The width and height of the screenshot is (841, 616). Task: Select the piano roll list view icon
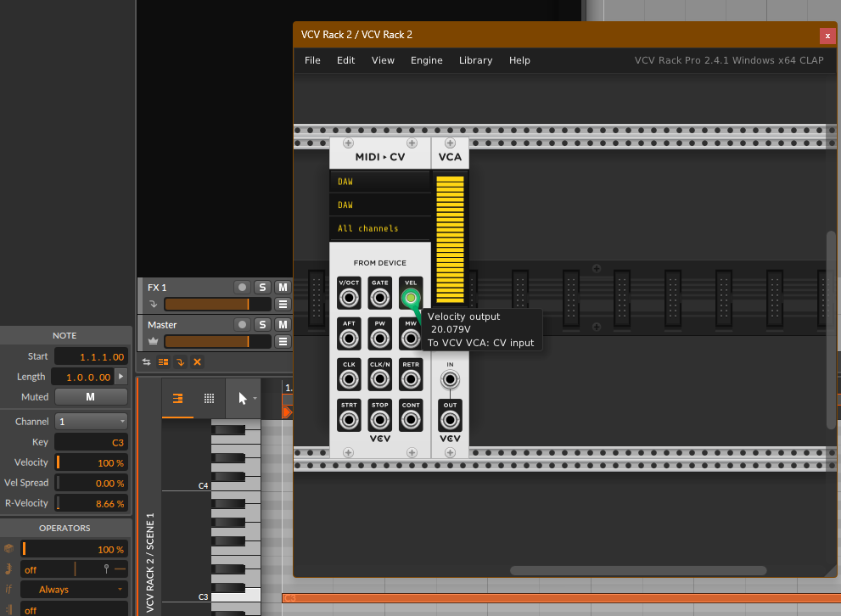pyautogui.click(x=177, y=398)
